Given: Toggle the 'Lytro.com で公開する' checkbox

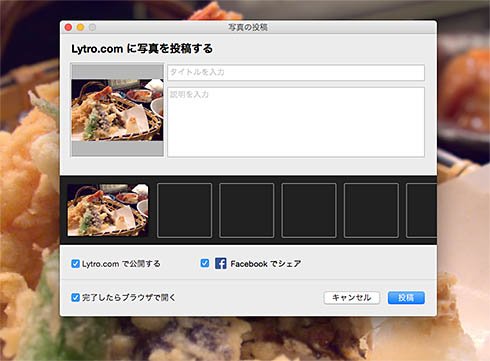Looking at the screenshot, I should click(x=75, y=264).
